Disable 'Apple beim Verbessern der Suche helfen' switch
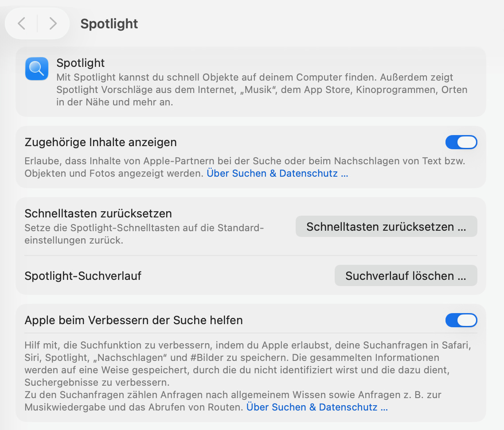504x430 pixels. coord(461,320)
